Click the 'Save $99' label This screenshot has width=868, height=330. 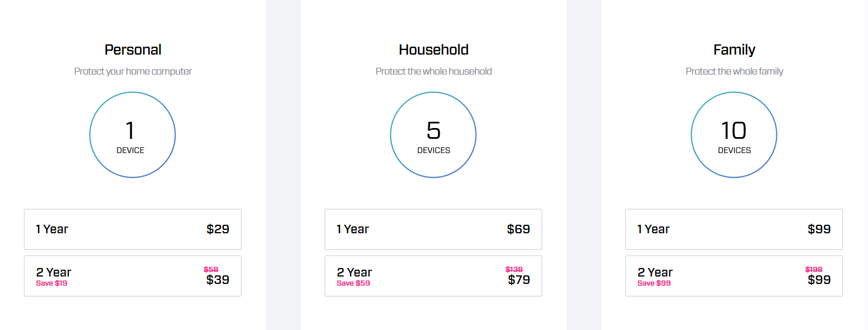coord(654,283)
